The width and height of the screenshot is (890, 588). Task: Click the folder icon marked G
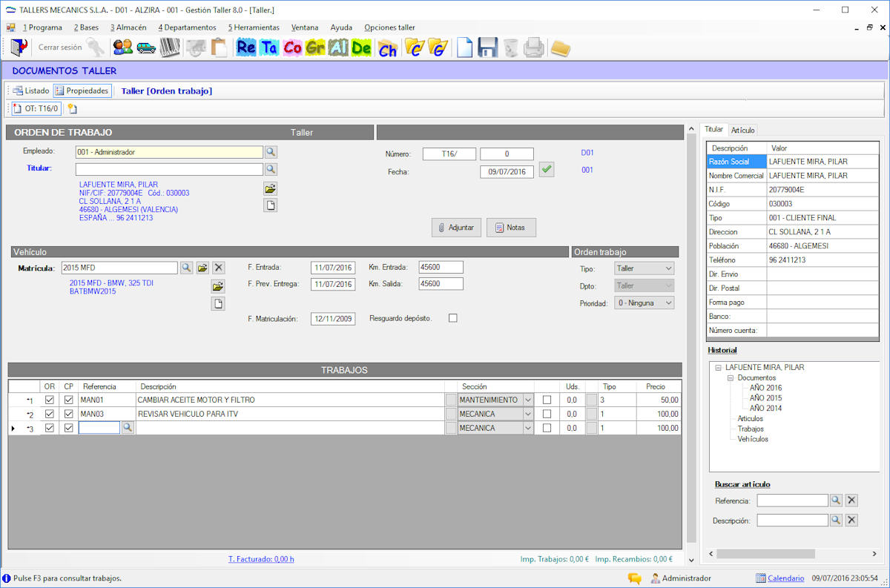[x=438, y=48]
